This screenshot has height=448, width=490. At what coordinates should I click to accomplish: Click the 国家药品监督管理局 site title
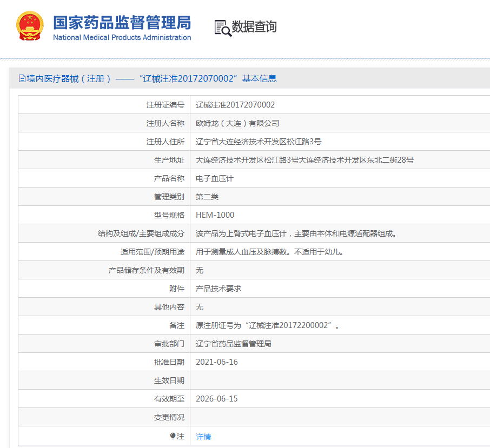pos(122,23)
